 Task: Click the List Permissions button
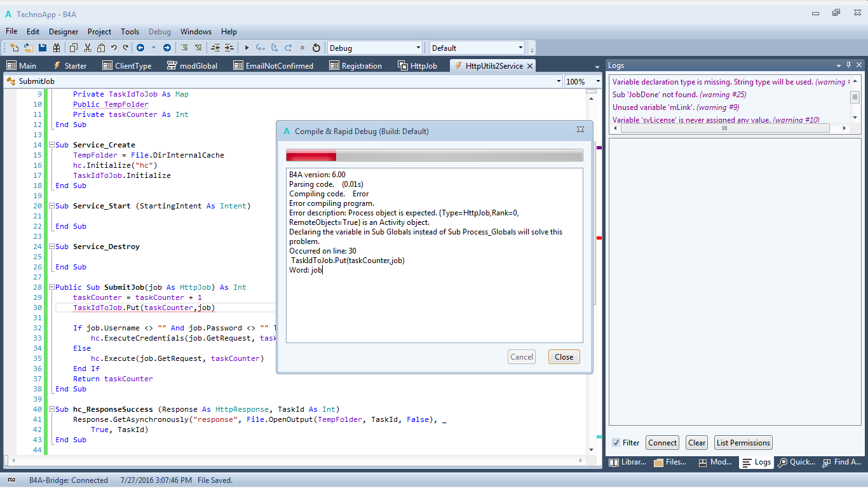coord(743,443)
